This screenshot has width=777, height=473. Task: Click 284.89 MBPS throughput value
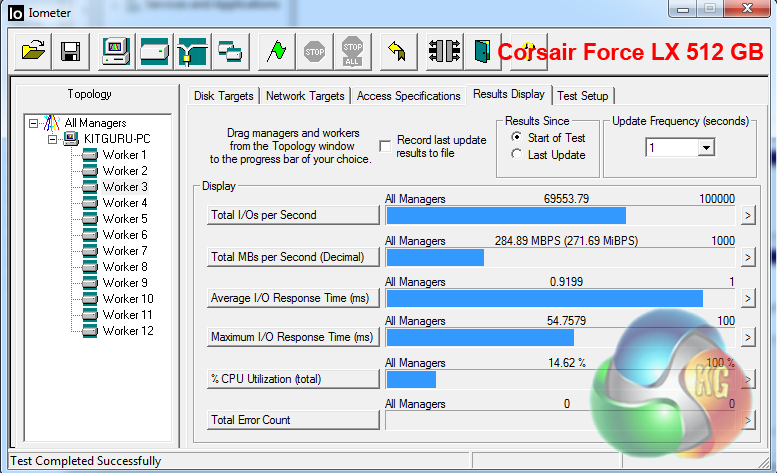pyautogui.click(x=566, y=241)
